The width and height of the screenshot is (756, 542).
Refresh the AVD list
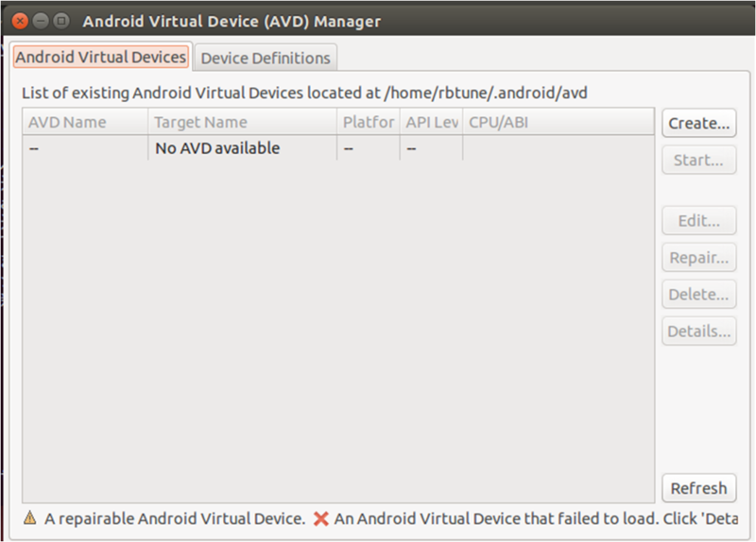pyautogui.click(x=699, y=488)
